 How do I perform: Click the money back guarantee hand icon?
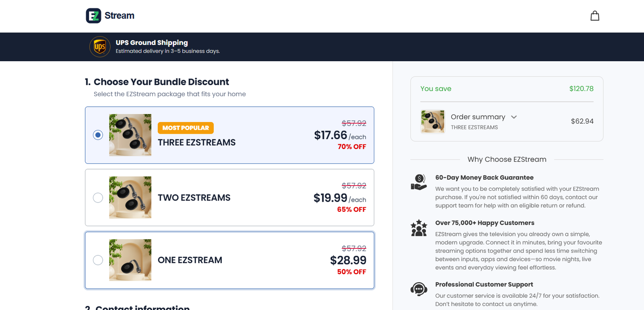pos(419,182)
